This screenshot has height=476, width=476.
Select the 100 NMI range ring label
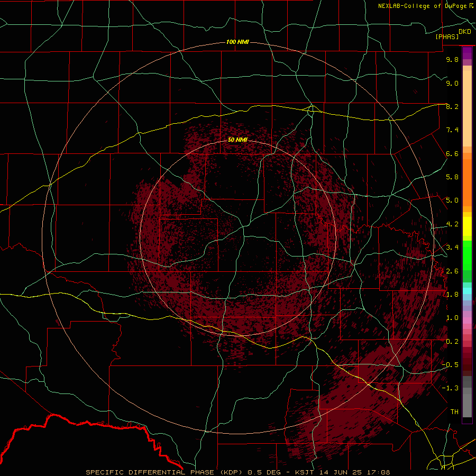click(237, 42)
